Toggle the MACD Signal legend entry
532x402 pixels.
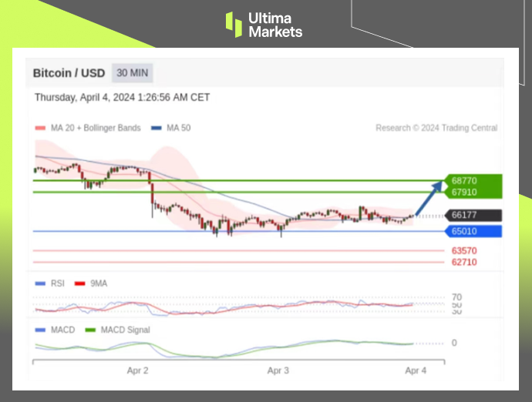tap(117, 330)
